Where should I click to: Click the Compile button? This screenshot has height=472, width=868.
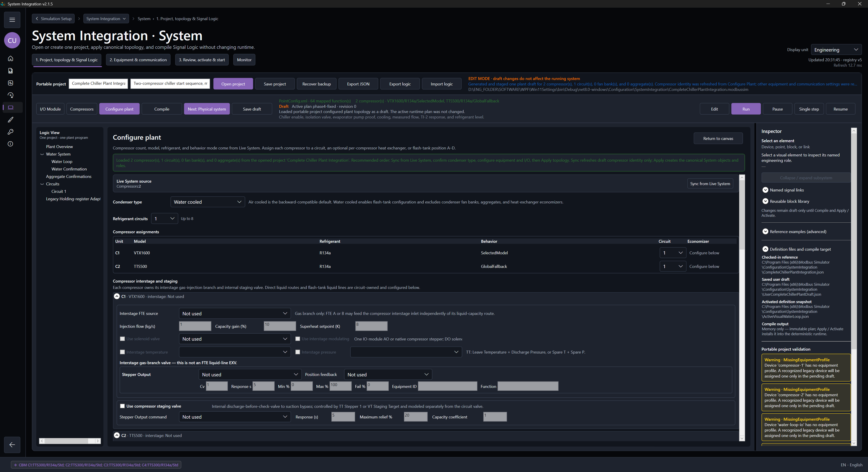(162, 109)
